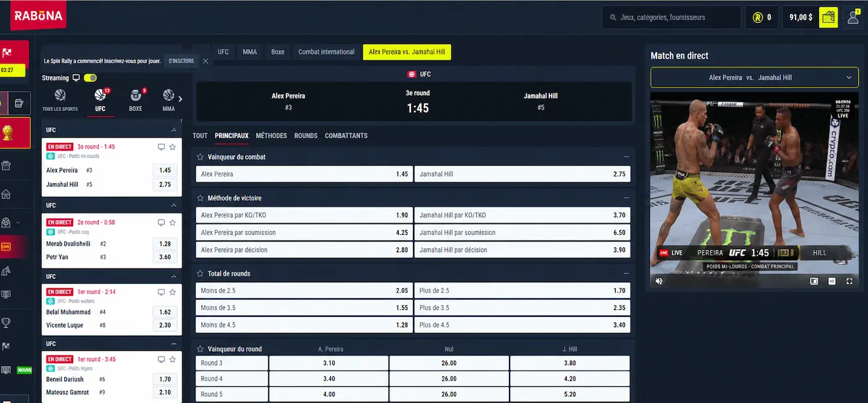Add Alex Pereira match to favorites star
Image resolution: width=868 pixels, height=403 pixels.
tap(172, 147)
